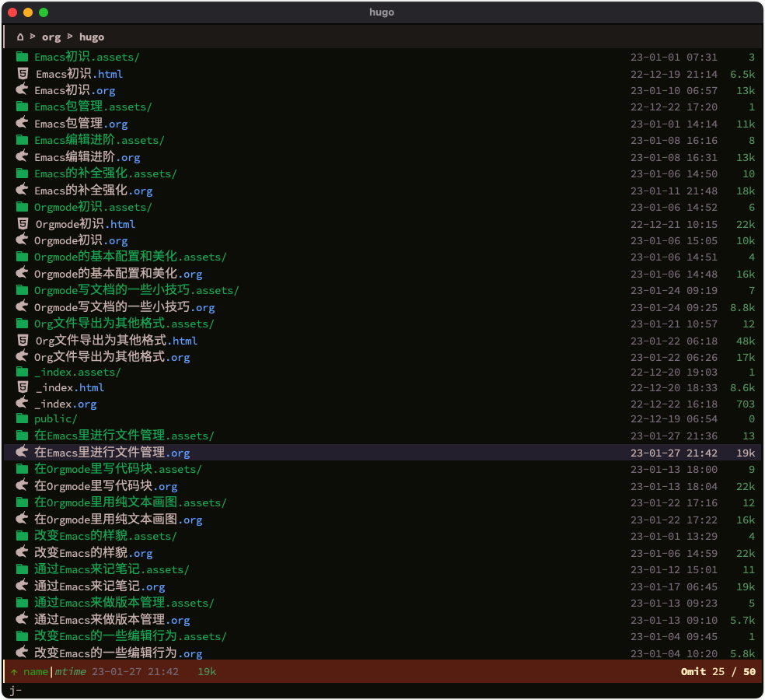This screenshot has width=765, height=700.
Task: Open directory name public/
Action: click(x=56, y=418)
